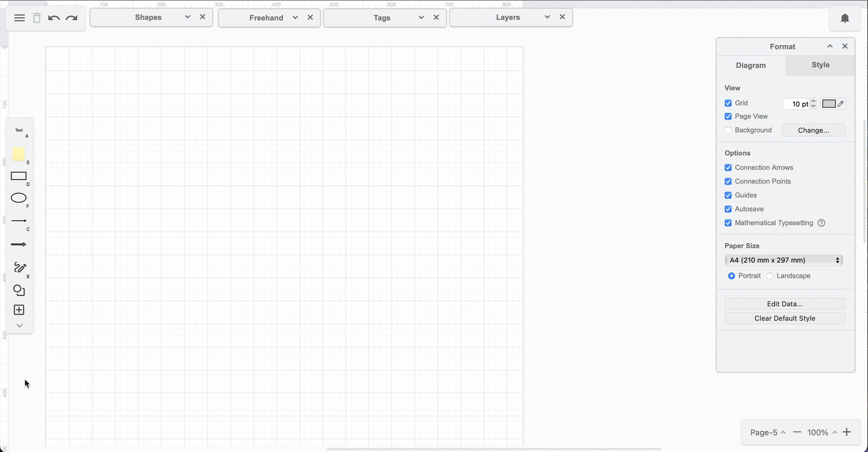Image resolution: width=868 pixels, height=452 pixels.
Task: Select the sticky Note tool
Action: point(18,154)
